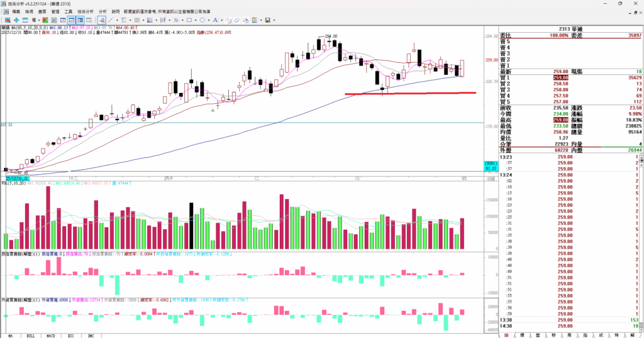
Task: Toggle the drawing mode pencil button
Action: (101, 20)
